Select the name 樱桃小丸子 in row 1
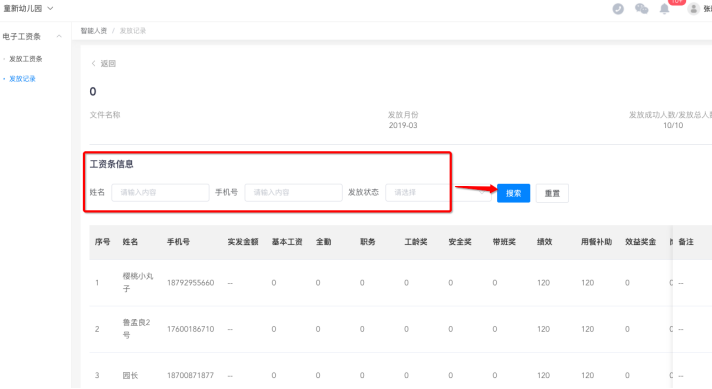Viewport: 712px width, 389px height. click(x=138, y=282)
